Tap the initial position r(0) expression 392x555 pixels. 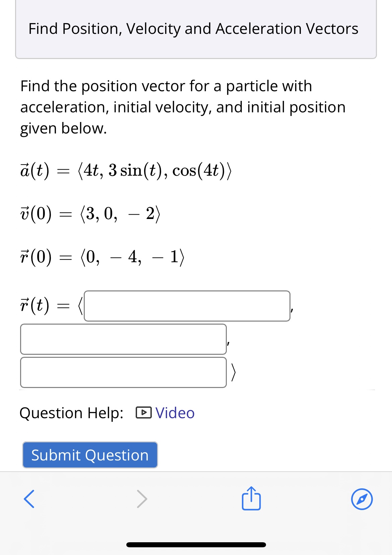[x=101, y=257]
